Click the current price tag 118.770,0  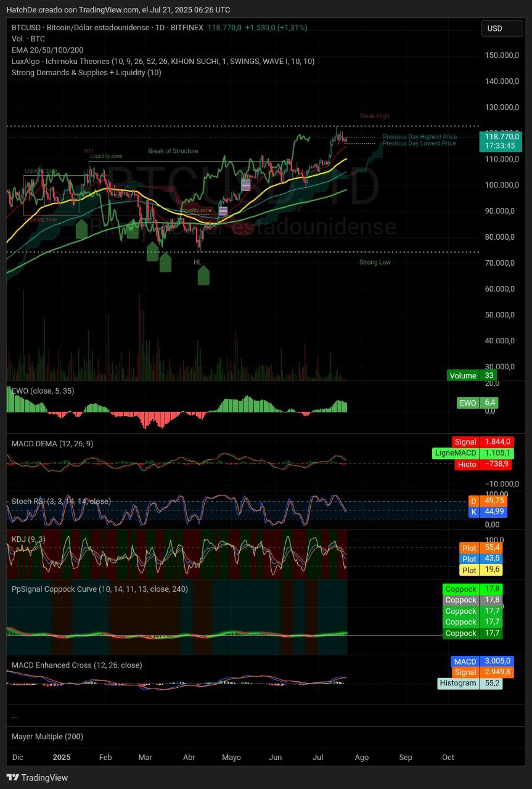point(500,137)
